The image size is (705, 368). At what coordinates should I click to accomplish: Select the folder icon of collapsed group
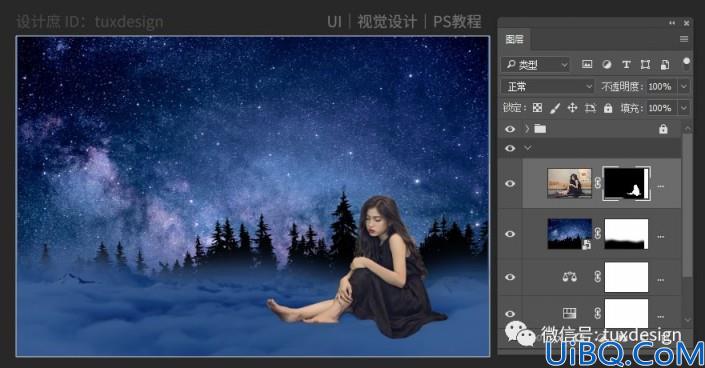pos(540,129)
